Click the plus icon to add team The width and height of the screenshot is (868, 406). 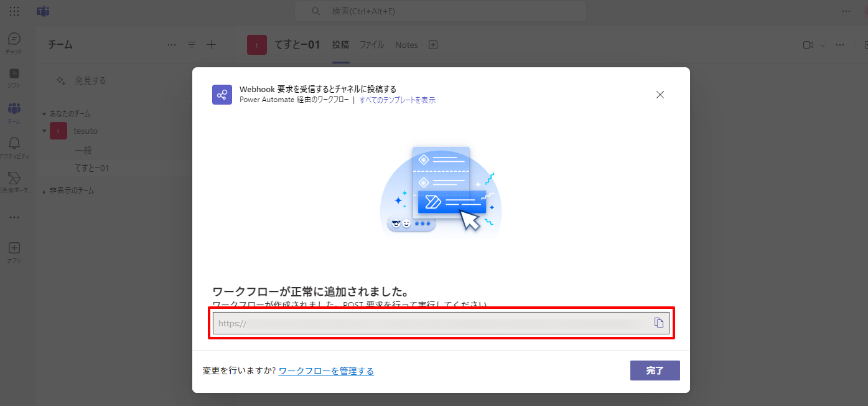pyautogui.click(x=211, y=45)
